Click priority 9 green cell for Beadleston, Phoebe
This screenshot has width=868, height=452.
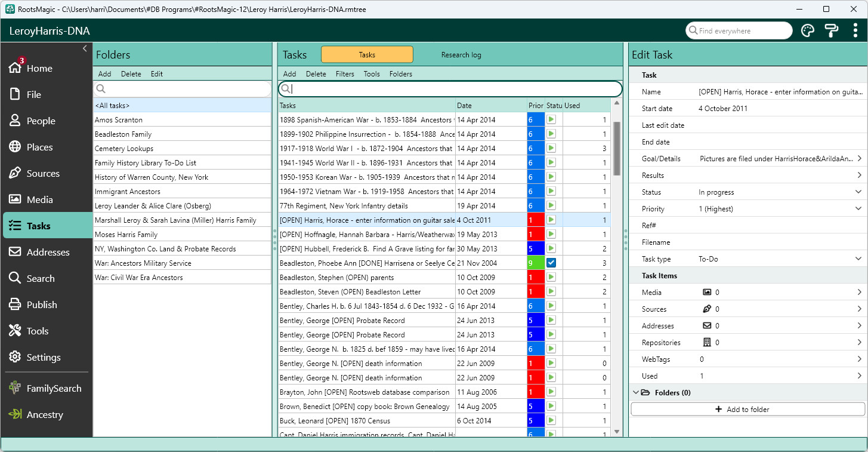pyautogui.click(x=536, y=263)
